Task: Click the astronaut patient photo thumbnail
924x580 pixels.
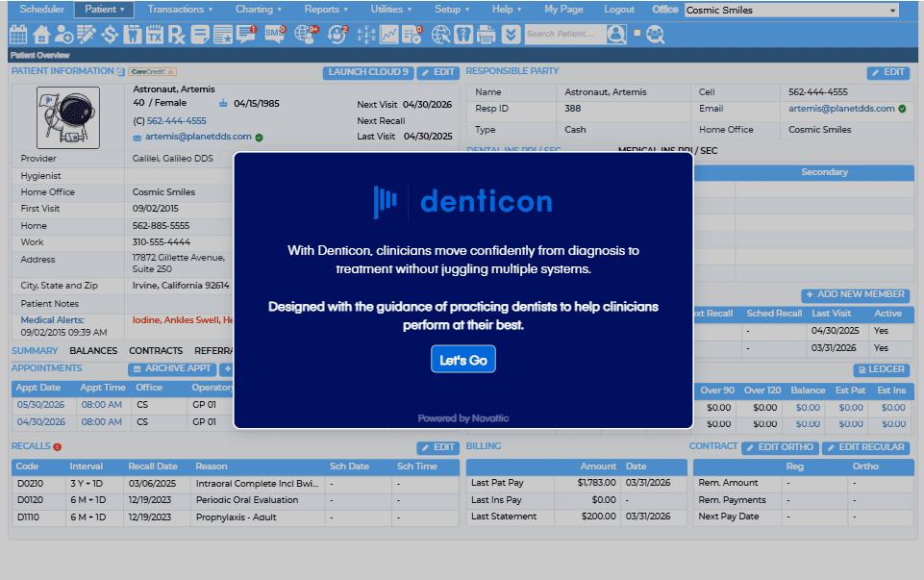Action: point(68,117)
